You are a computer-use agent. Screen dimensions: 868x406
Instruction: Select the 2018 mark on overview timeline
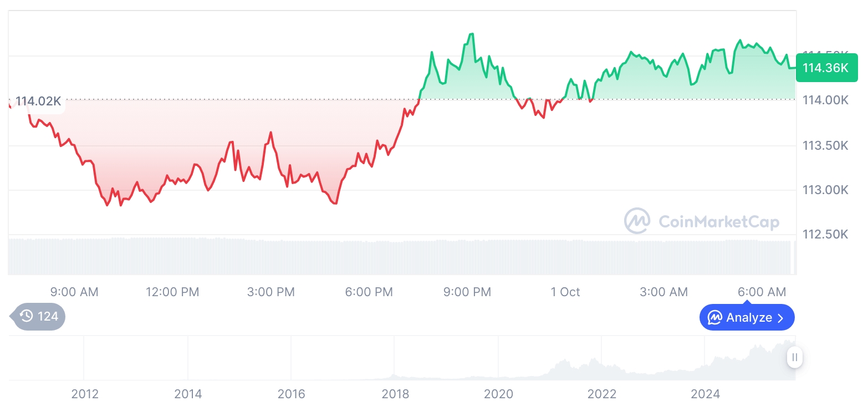tap(395, 394)
